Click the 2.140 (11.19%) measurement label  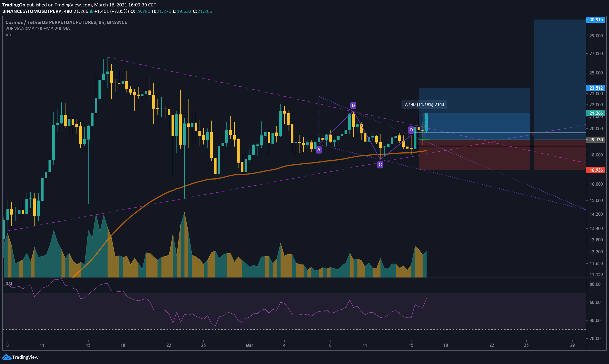[424, 105]
